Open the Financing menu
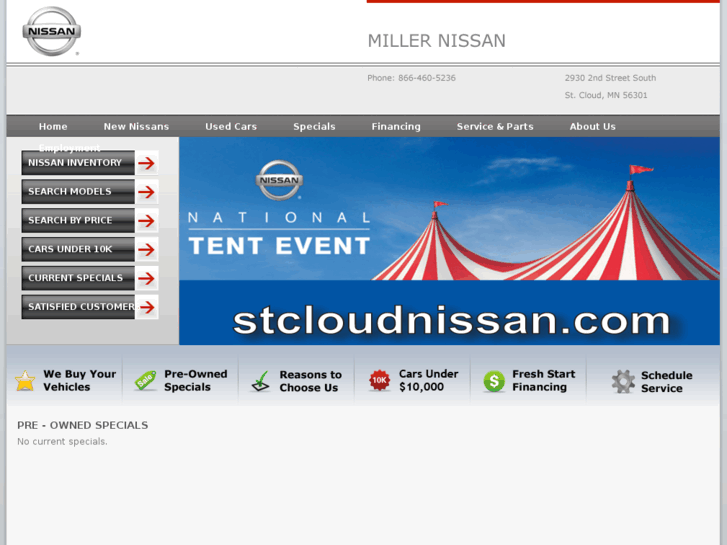The image size is (727, 545). pyautogui.click(x=396, y=127)
